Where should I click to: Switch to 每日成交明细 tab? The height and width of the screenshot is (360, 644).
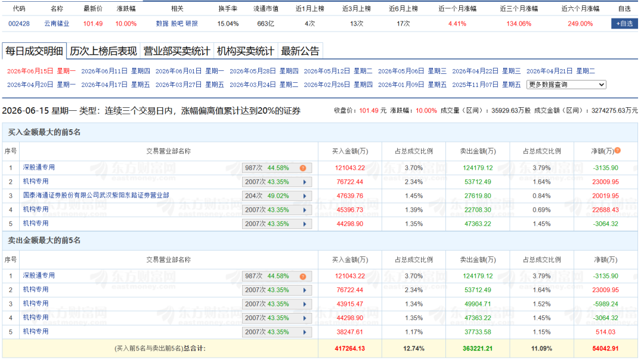pyautogui.click(x=34, y=51)
